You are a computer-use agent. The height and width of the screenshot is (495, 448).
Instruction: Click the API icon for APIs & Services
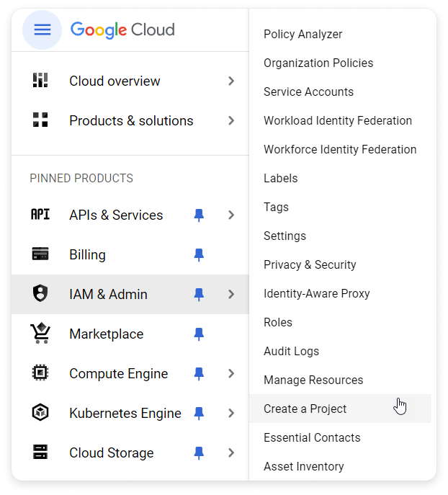(40, 214)
